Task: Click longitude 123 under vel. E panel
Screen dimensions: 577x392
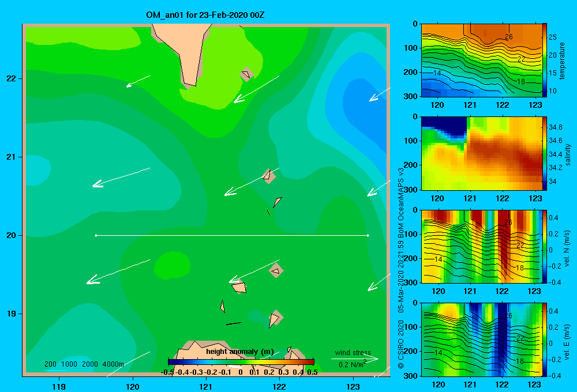Action: click(x=534, y=385)
